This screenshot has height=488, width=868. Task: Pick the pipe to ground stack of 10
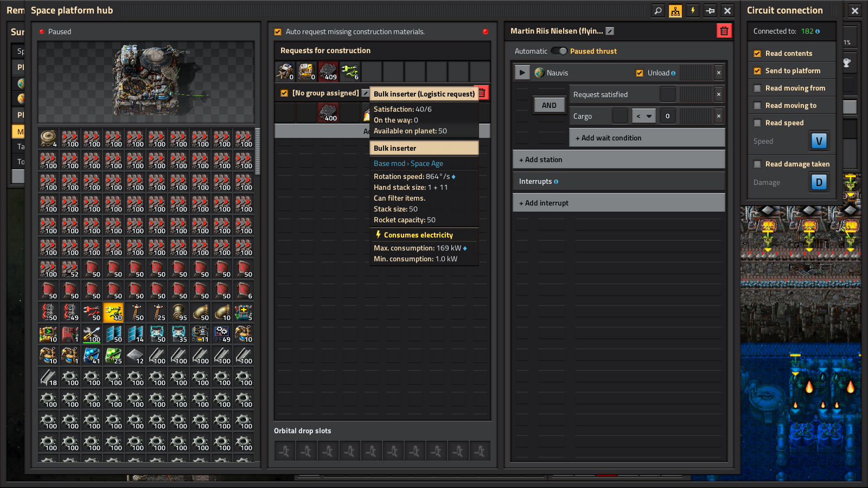coord(222,312)
